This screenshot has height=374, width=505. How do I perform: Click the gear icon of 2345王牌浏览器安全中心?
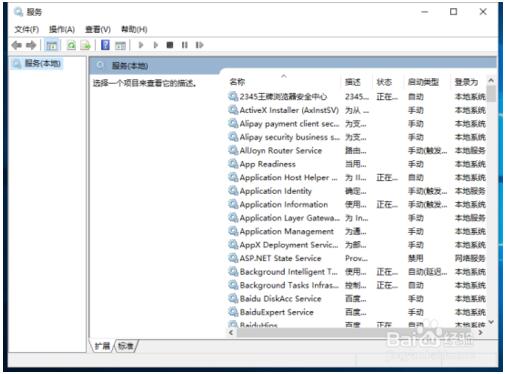pos(233,96)
